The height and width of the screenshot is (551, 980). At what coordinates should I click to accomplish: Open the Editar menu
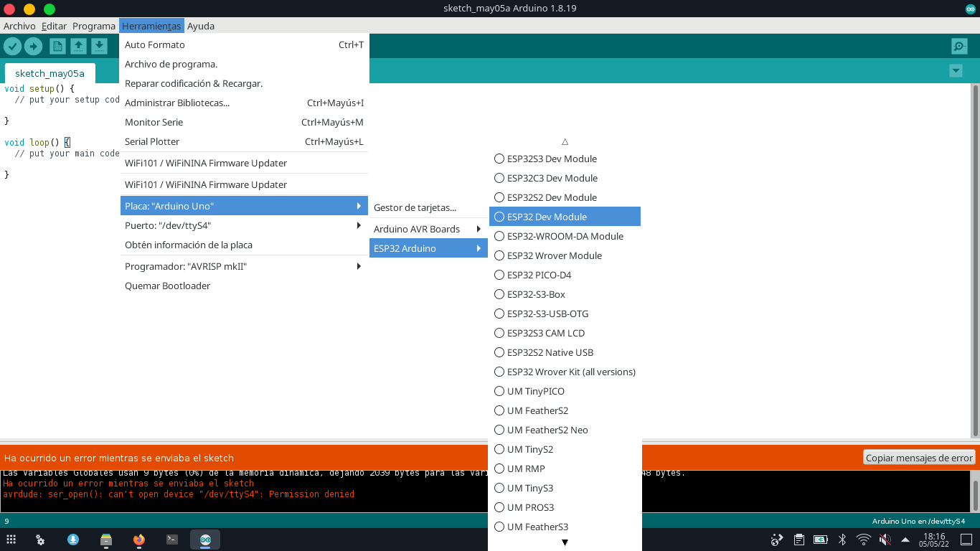point(54,26)
